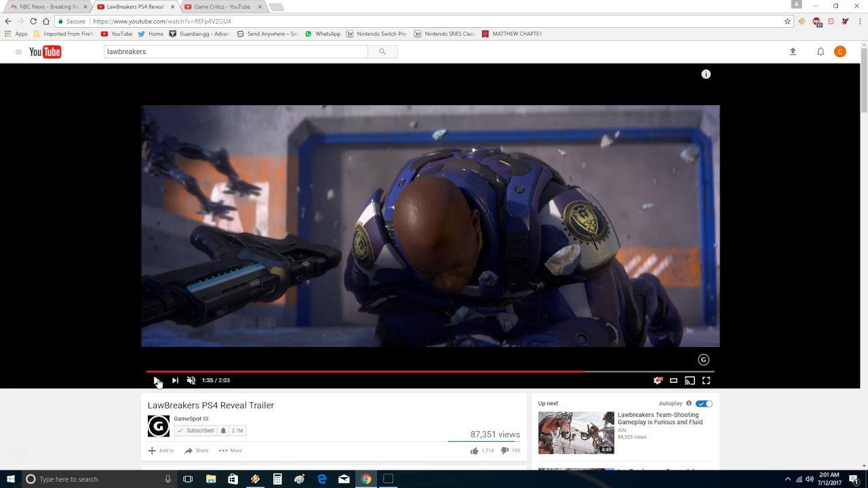Switch to Game Critics - YouTube tab
The height and width of the screenshot is (488, 868).
(222, 7)
